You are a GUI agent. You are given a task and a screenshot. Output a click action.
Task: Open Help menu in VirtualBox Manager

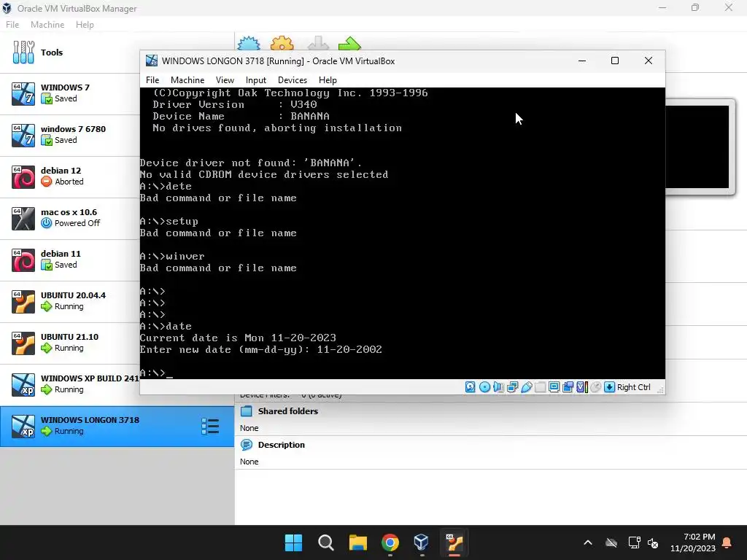pos(85,25)
